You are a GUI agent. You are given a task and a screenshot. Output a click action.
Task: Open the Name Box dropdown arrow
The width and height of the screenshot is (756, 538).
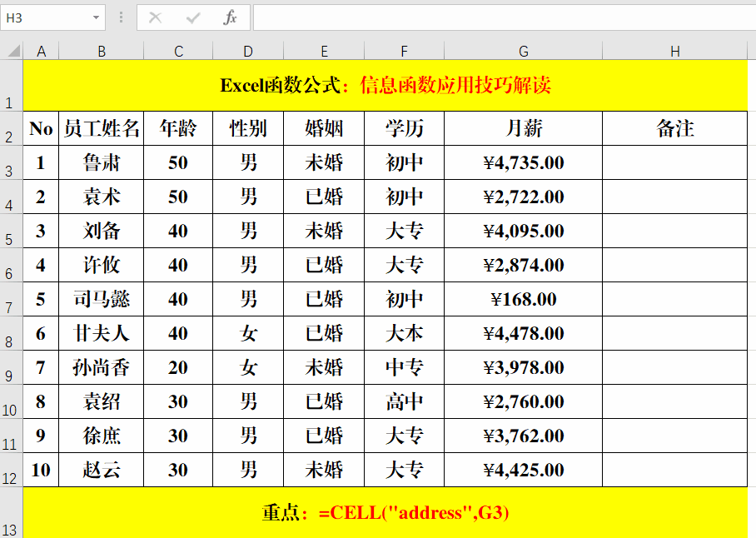[x=96, y=17]
